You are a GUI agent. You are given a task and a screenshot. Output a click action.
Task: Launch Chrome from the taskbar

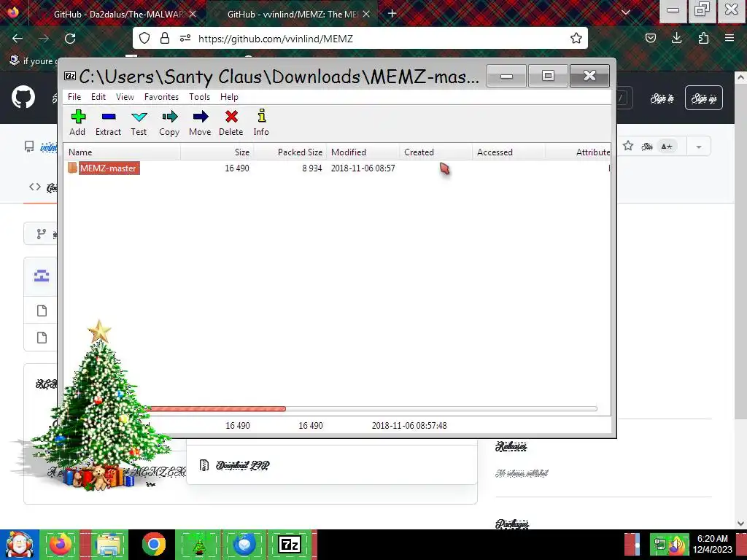click(x=153, y=544)
